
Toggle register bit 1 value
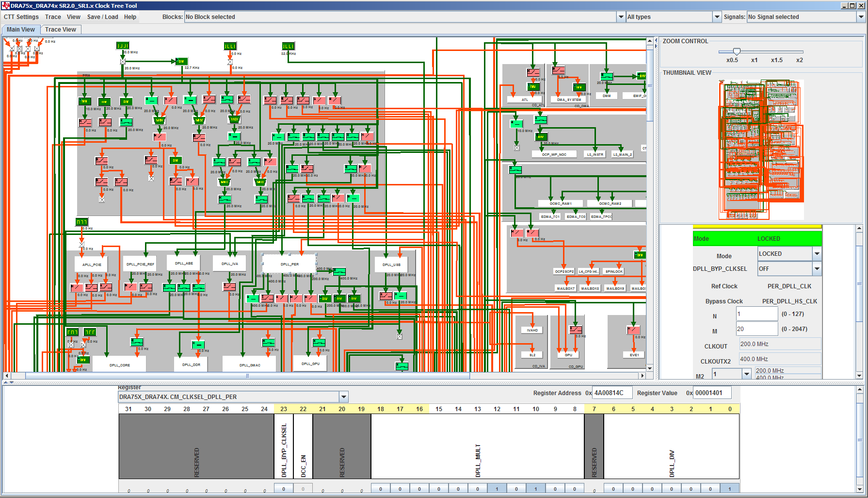click(x=710, y=488)
